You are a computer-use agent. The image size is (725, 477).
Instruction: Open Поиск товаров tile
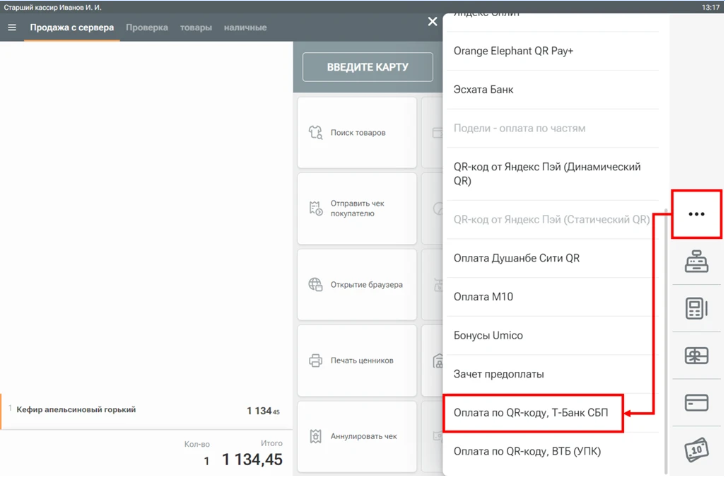point(357,133)
